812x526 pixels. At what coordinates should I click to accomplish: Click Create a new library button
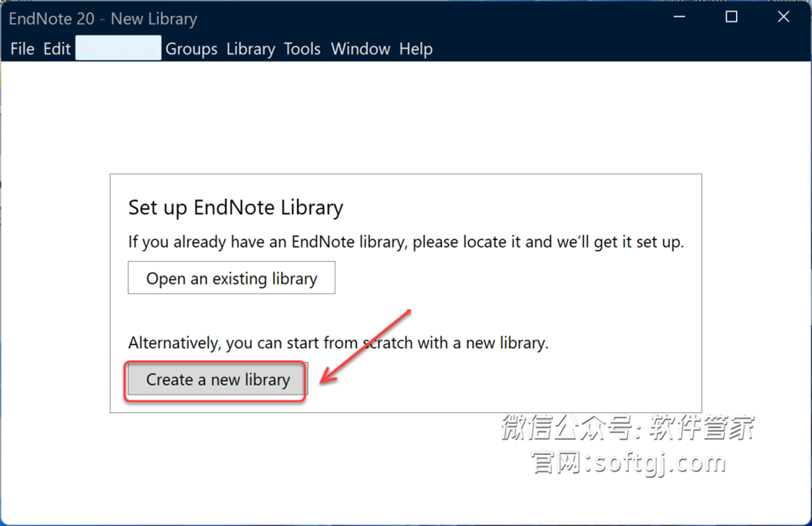point(218,379)
